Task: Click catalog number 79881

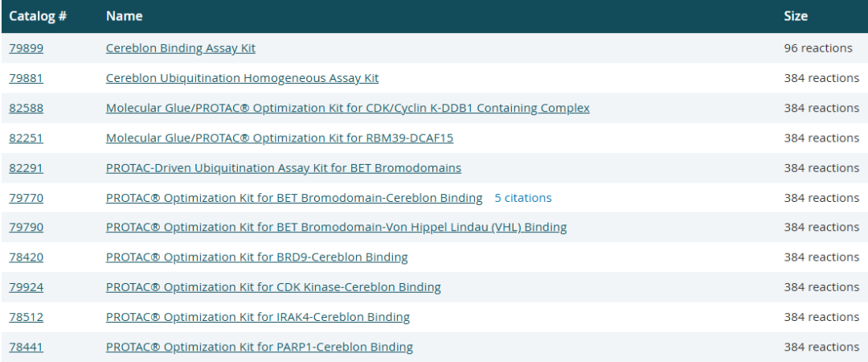Action: (26, 78)
